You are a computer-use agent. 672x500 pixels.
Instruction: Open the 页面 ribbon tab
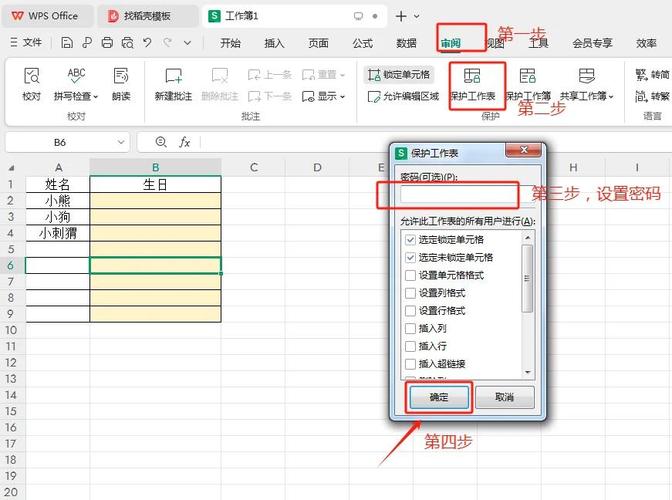click(x=318, y=43)
